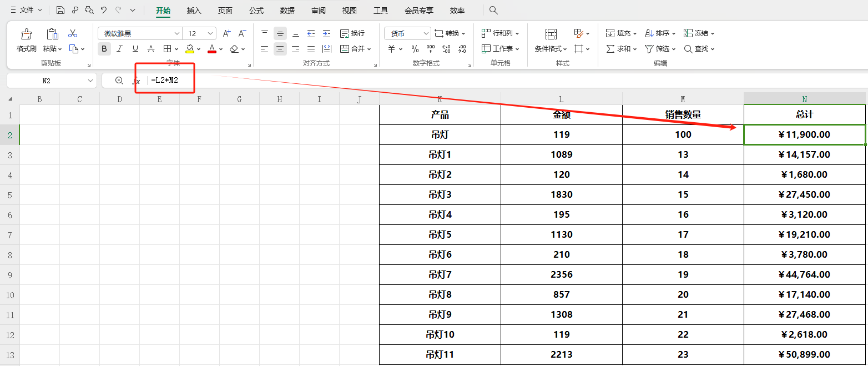The image size is (868, 366).
Task: Cut selection with the scissors icon
Action: tap(73, 33)
